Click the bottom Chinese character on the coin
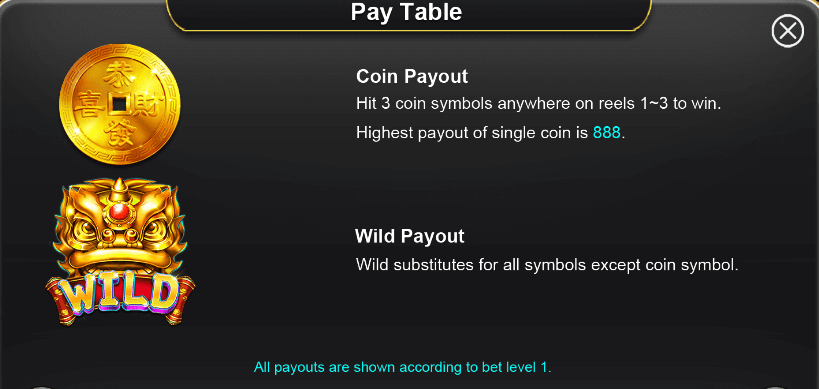This screenshot has height=389, width=819. point(120,133)
